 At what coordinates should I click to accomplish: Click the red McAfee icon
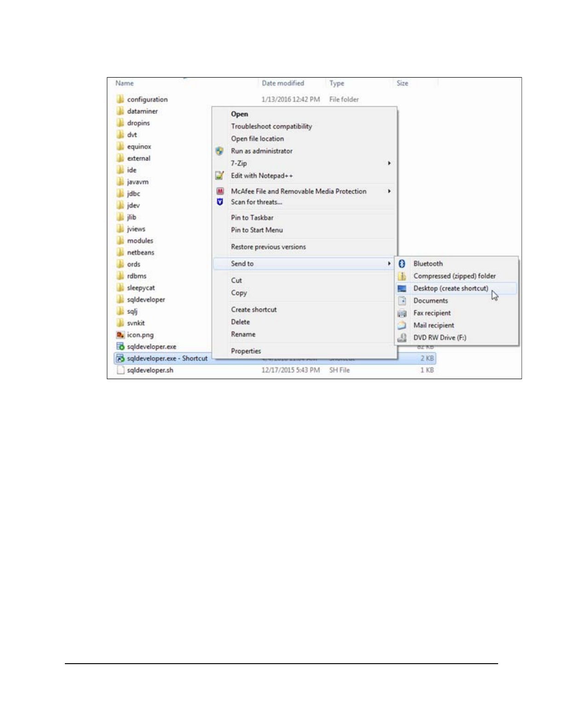[x=220, y=191]
